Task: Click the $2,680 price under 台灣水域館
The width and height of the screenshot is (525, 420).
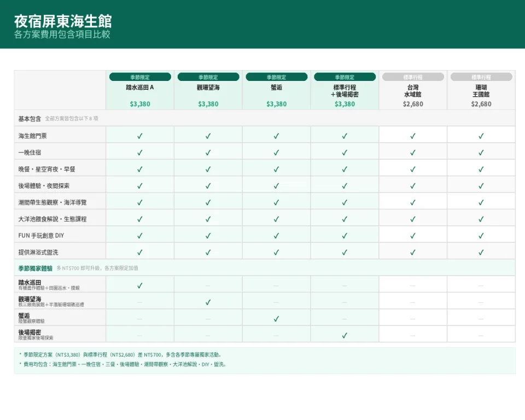Action: (x=413, y=104)
